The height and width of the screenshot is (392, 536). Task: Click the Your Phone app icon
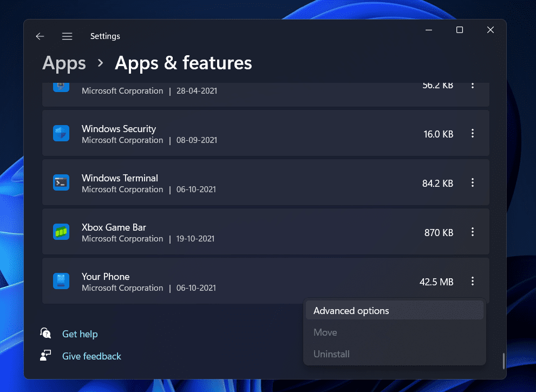coord(61,282)
